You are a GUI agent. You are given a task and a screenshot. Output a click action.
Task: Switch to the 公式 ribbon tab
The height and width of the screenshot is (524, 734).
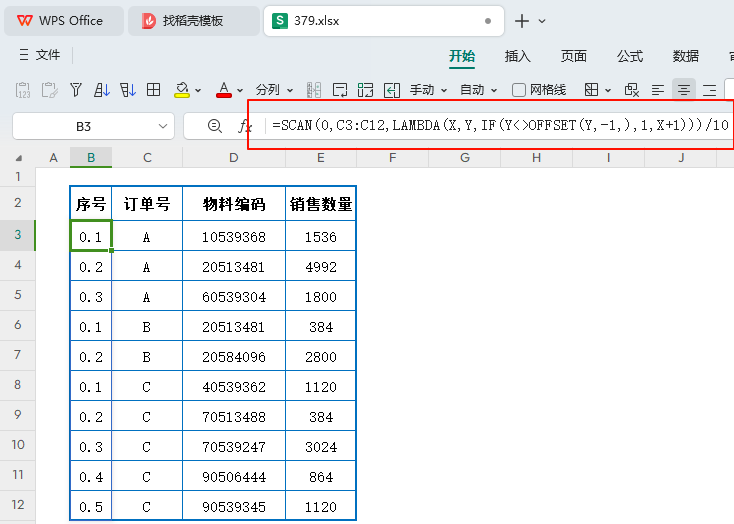[630, 56]
